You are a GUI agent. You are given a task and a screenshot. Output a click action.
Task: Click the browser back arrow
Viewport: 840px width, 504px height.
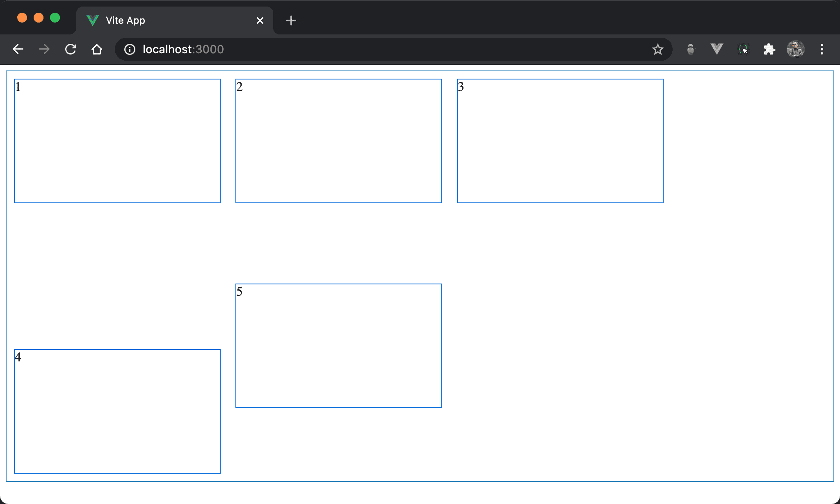(x=18, y=49)
